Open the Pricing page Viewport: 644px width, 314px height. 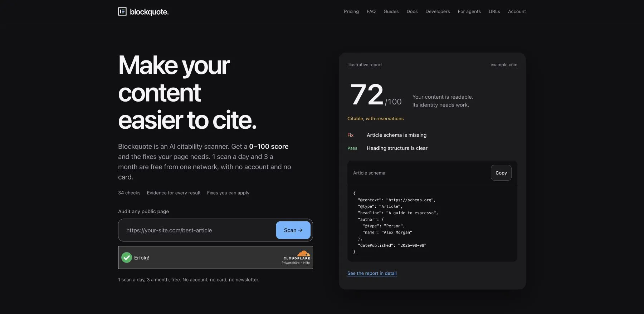[x=351, y=11]
